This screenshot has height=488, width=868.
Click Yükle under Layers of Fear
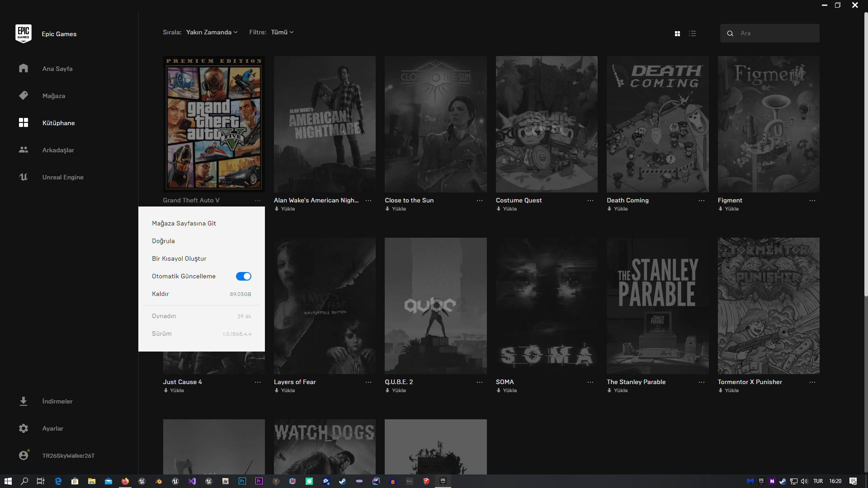point(284,390)
